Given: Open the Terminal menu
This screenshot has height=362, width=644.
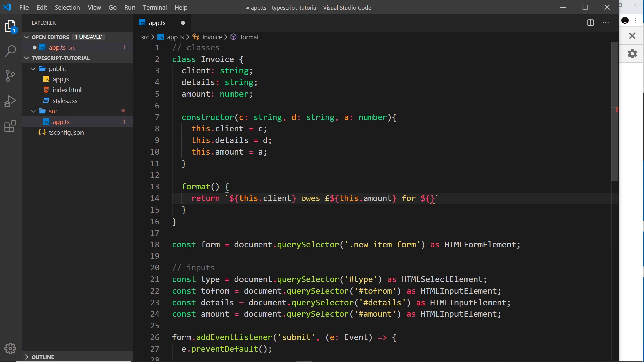Looking at the screenshot, I should 155,7.
